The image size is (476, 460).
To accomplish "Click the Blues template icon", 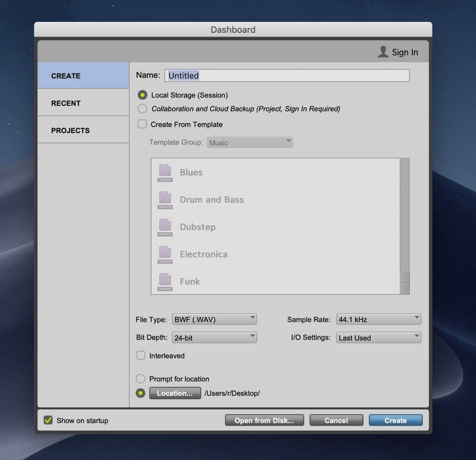I will click(165, 172).
